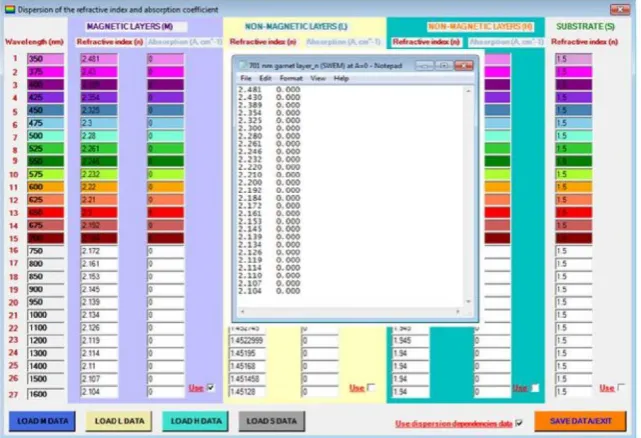
Task: Click the wavelength field showing 750
Action: point(46,251)
